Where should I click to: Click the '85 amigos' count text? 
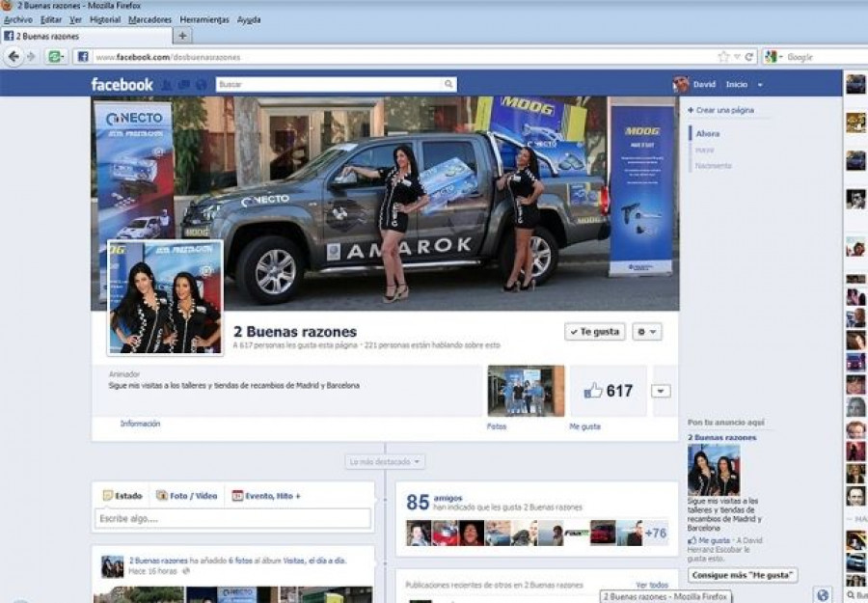coord(435,502)
